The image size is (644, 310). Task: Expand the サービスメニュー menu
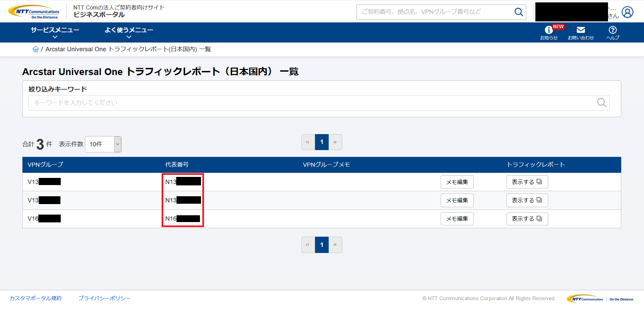tap(55, 33)
